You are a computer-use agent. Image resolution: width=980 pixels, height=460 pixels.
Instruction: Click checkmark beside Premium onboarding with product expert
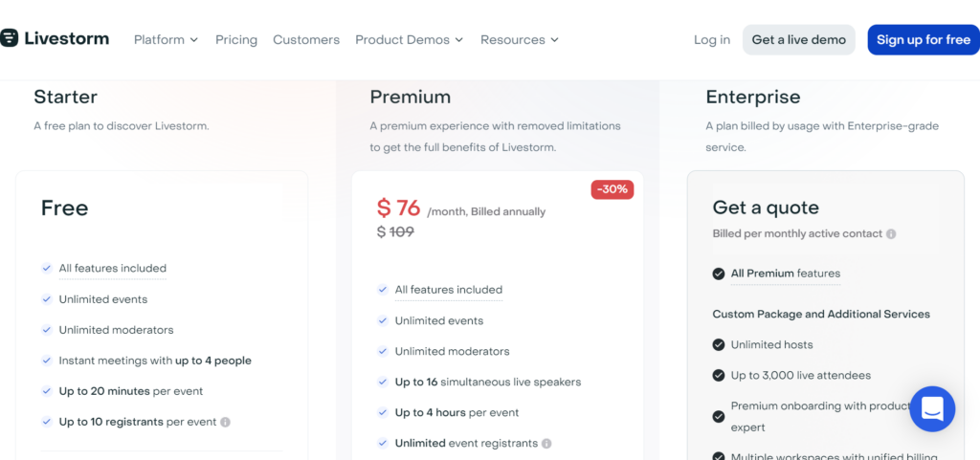pos(719,416)
